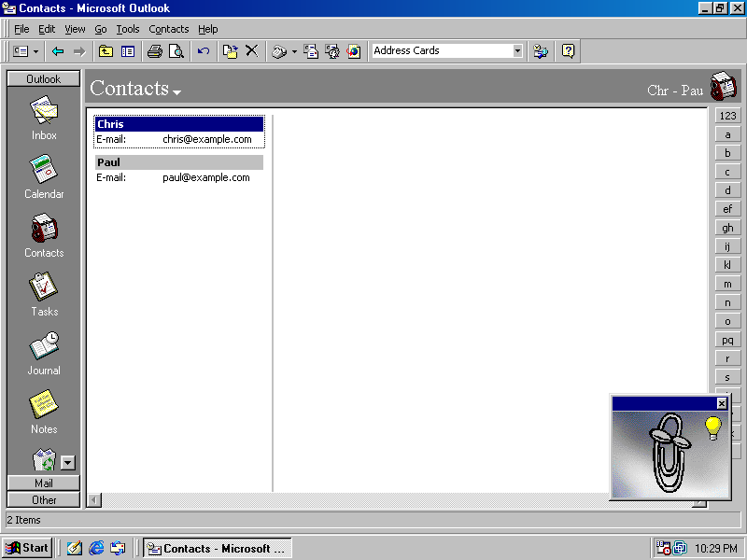The height and width of the screenshot is (560, 747).
Task: Open Notes from the Outlook bar
Action: click(x=44, y=412)
